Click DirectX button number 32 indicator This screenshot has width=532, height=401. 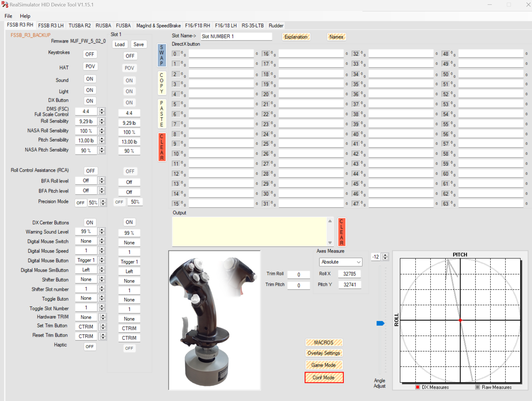(x=356, y=54)
